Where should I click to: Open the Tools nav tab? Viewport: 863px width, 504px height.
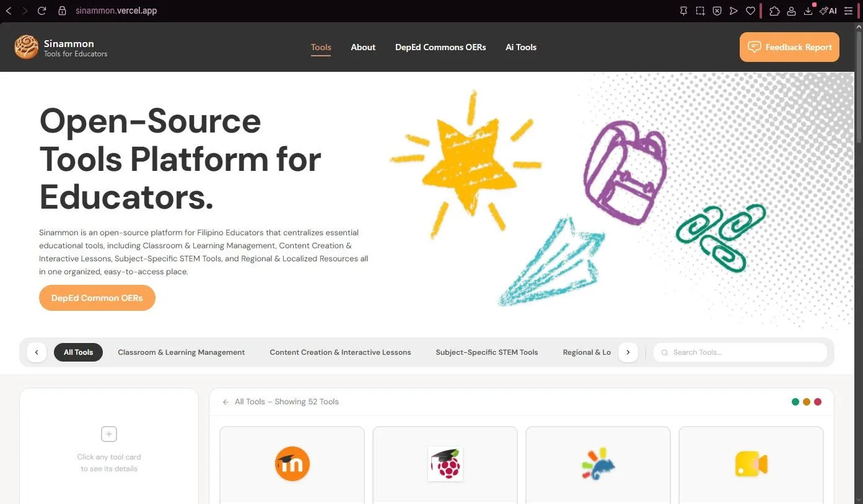(321, 47)
